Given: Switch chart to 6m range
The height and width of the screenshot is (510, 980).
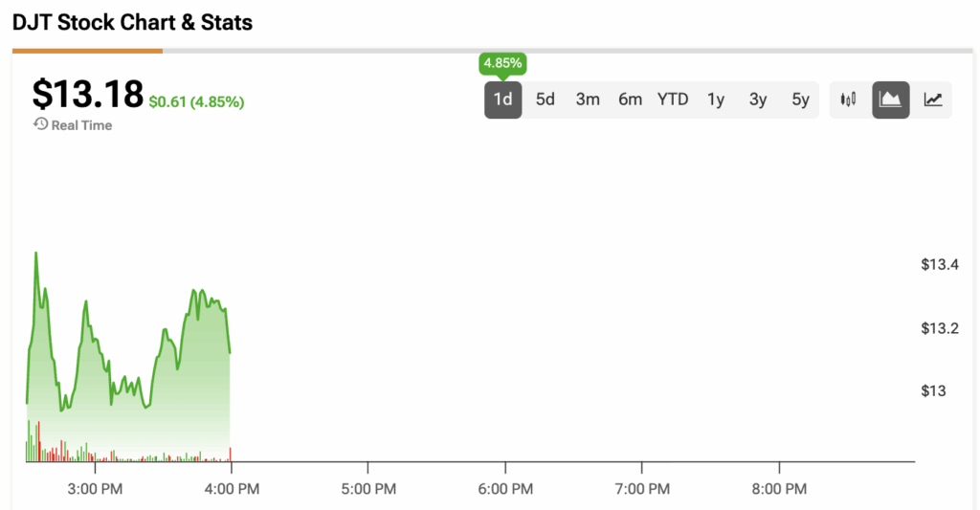Looking at the screenshot, I should pyautogui.click(x=630, y=100).
